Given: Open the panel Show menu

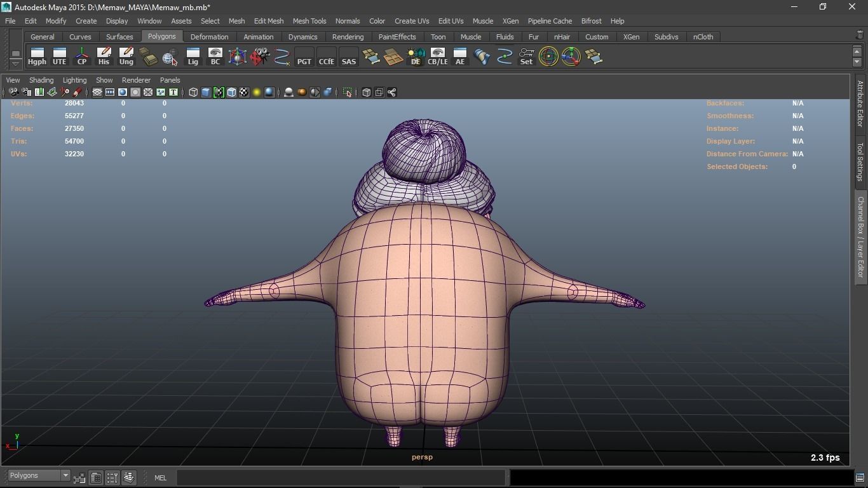Looking at the screenshot, I should 104,80.
